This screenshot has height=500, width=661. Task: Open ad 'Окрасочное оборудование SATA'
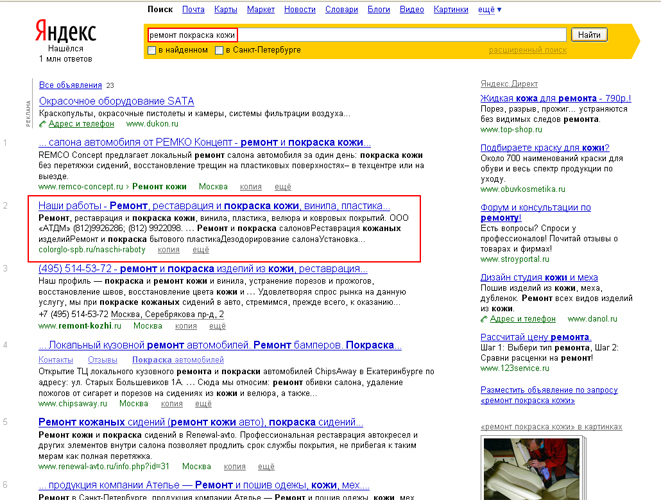click(116, 101)
